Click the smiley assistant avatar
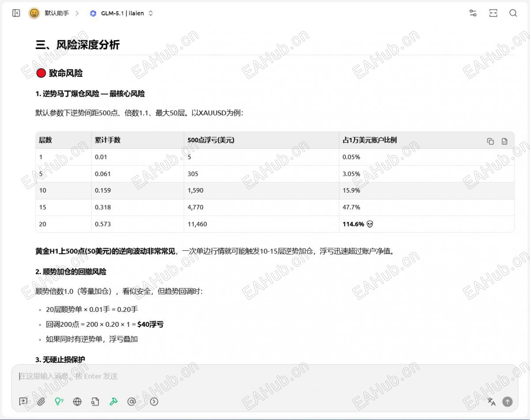The image size is (530, 420). pyautogui.click(x=34, y=13)
